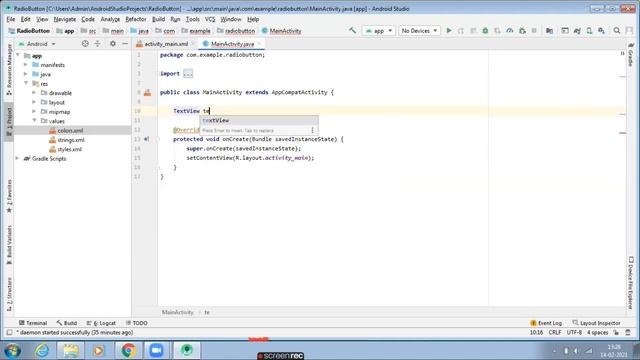
Task: Switch to activity_main.xml tab
Action: (166, 44)
